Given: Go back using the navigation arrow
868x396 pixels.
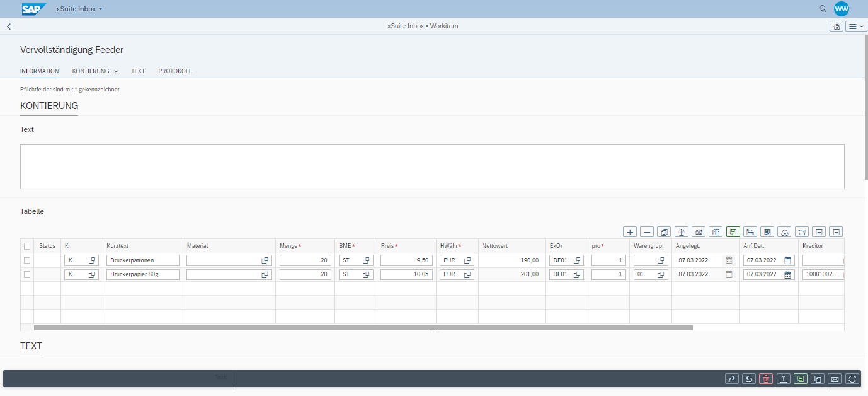Looking at the screenshot, I should click(x=8, y=26).
